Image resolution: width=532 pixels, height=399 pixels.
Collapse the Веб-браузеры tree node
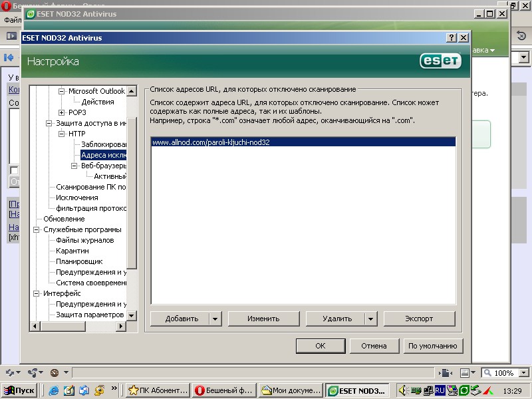(x=74, y=166)
